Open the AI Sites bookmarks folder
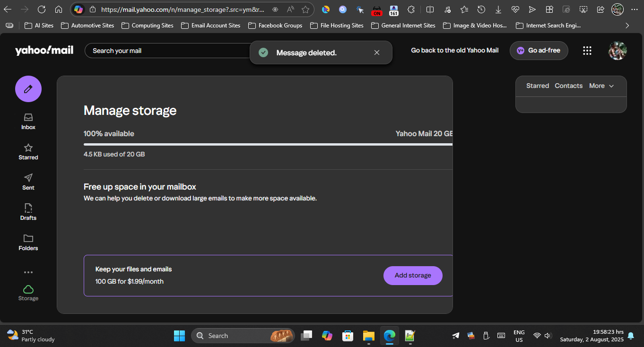The image size is (644, 347). point(39,26)
